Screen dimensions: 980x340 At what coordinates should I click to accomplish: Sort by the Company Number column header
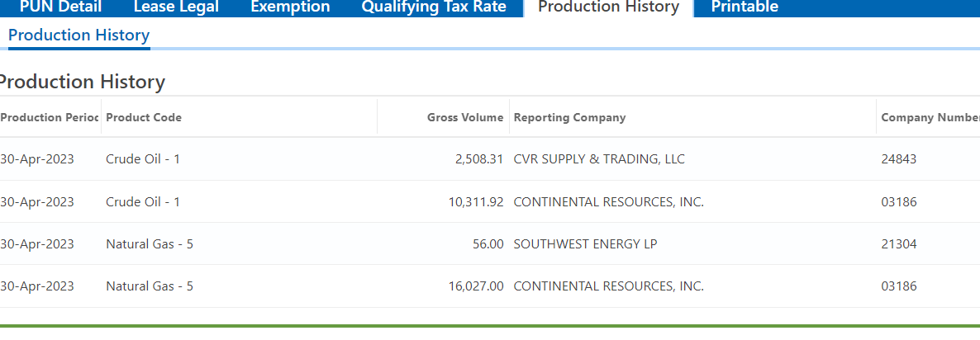coord(930,117)
